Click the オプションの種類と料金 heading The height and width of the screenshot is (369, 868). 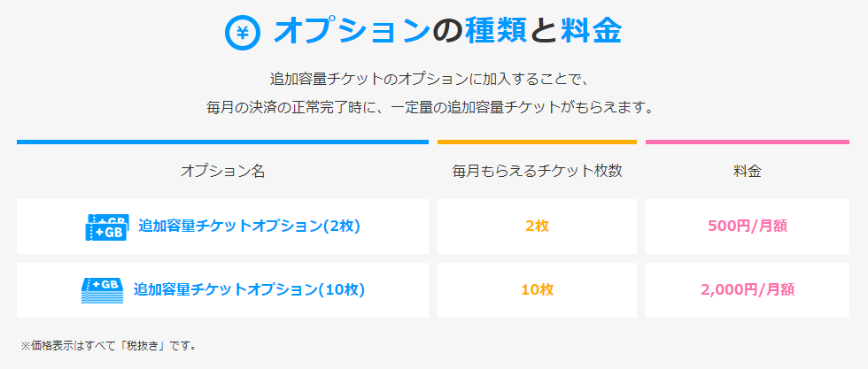point(447,32)
